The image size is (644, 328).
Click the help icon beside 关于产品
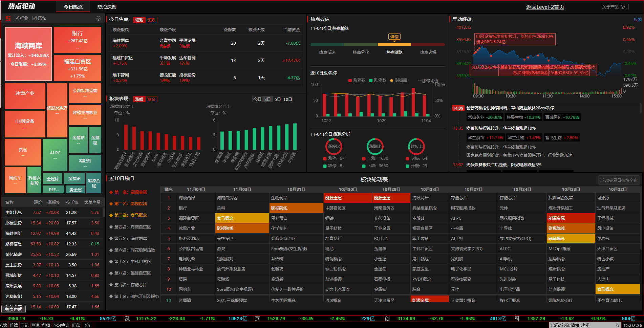tap(623, 7)
